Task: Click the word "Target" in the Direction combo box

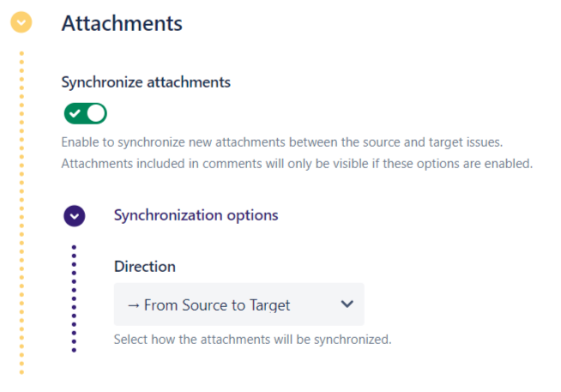Action: [x=270, y=305]
